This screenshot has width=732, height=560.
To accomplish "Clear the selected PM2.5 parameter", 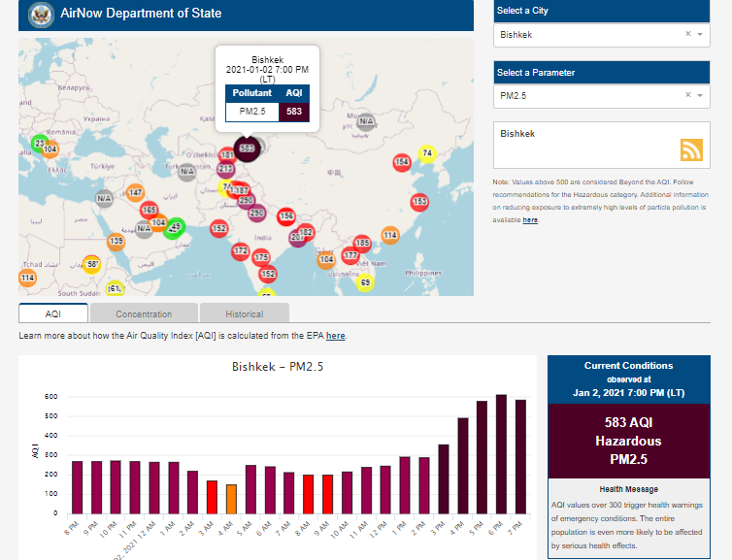I will tap(687, 95).
